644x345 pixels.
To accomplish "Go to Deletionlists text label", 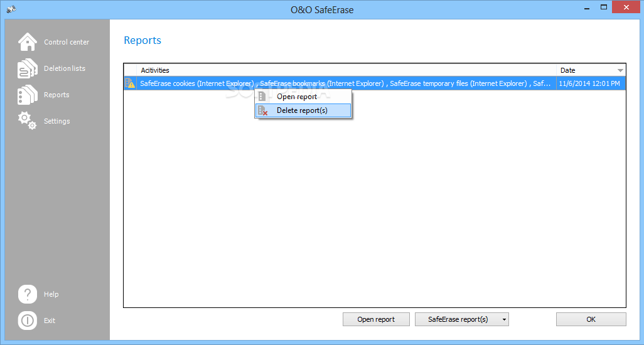I will point(65,68).
